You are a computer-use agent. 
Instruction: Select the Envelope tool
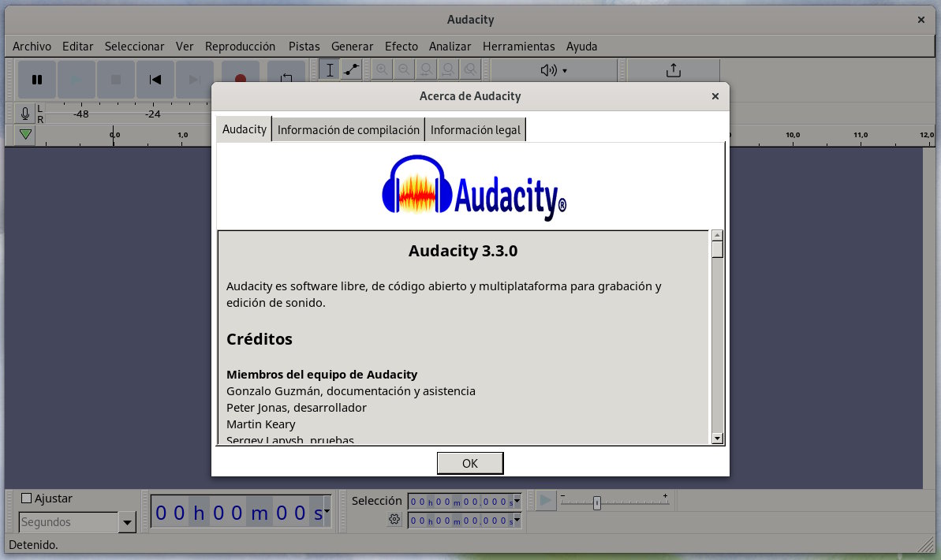352,69
